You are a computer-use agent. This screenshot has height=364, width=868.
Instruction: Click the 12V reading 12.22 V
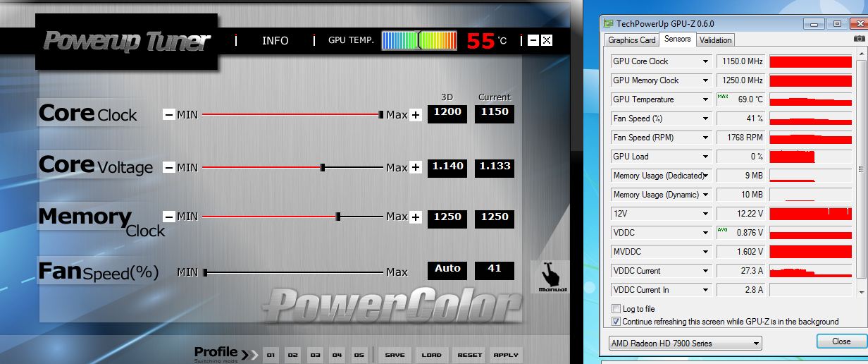pos(740,214)
